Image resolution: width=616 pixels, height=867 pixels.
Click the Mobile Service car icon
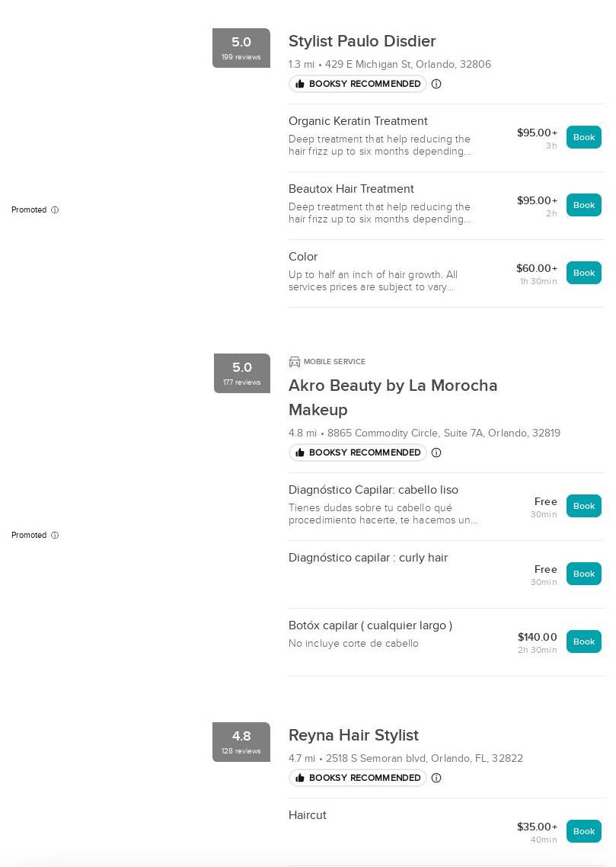295,362
